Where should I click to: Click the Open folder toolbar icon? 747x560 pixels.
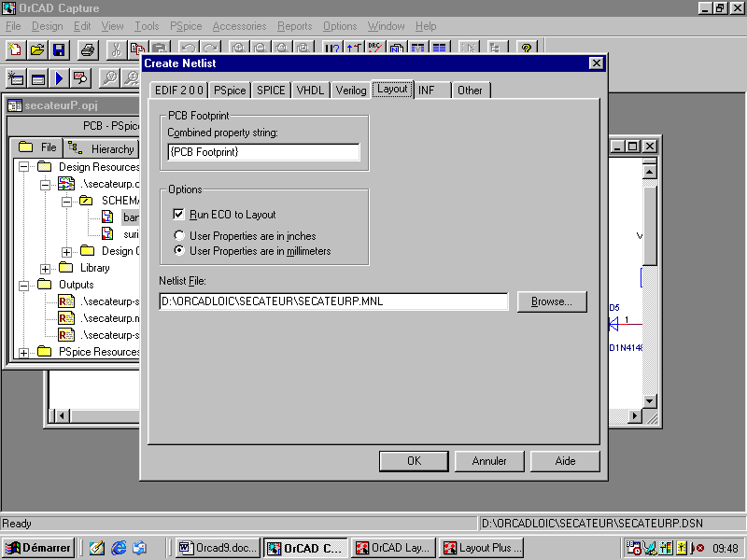(x=37, y=49)
